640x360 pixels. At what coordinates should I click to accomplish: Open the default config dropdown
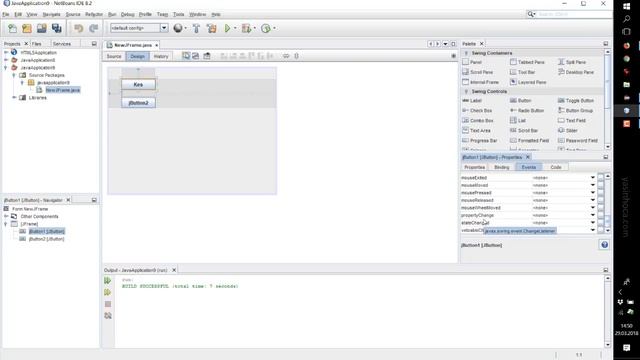click(x=164, y=28)
